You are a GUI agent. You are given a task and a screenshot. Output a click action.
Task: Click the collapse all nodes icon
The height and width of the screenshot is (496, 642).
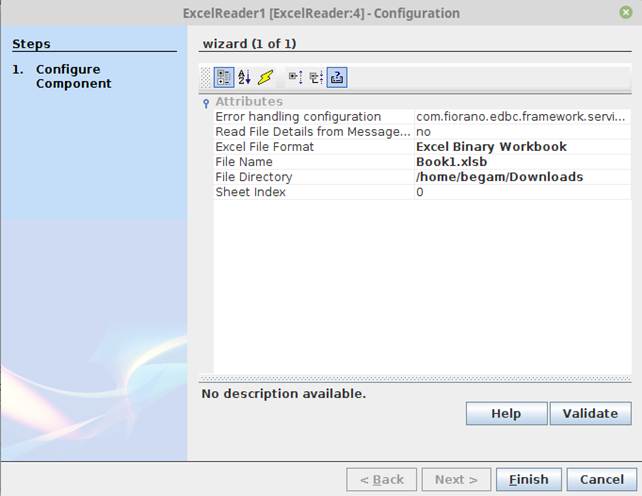pos(316,77)
